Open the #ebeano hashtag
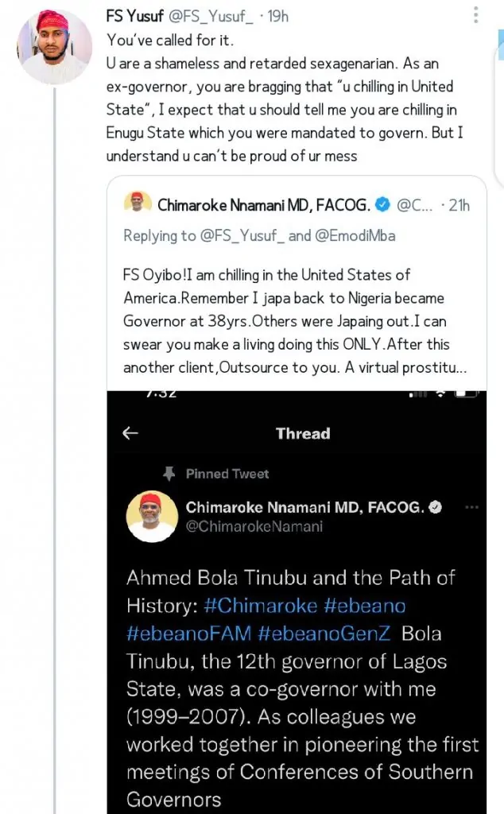 pos(365,606)
